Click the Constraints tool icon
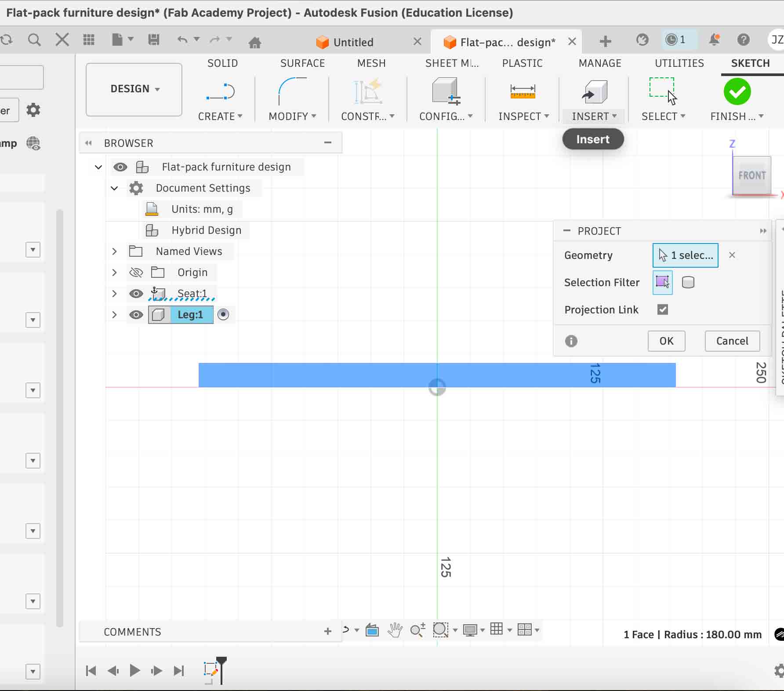This screenshot has width=784, height=691. [x=368, y=91]
